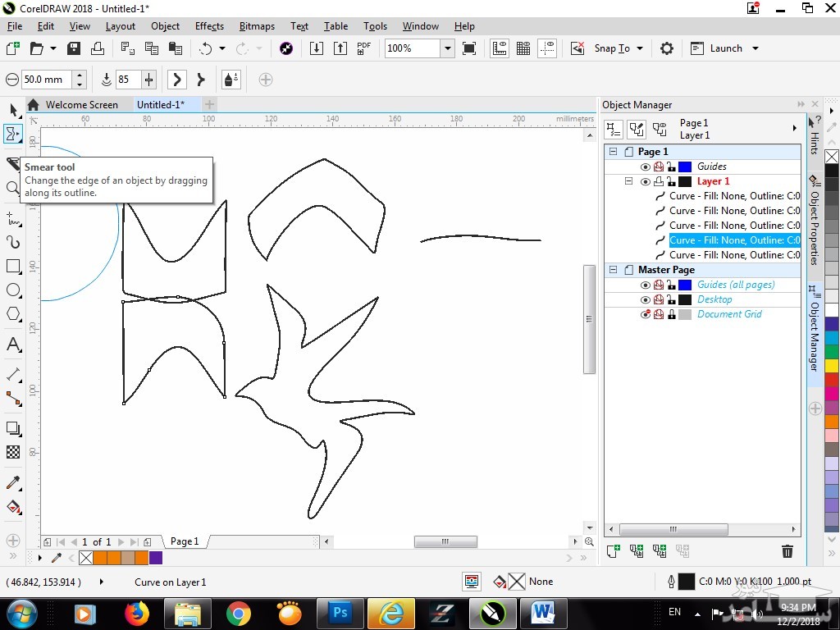This screenshot has width=840, height=630.
Task: Select the Pick tool in toolbox
Action: (13, 110)
